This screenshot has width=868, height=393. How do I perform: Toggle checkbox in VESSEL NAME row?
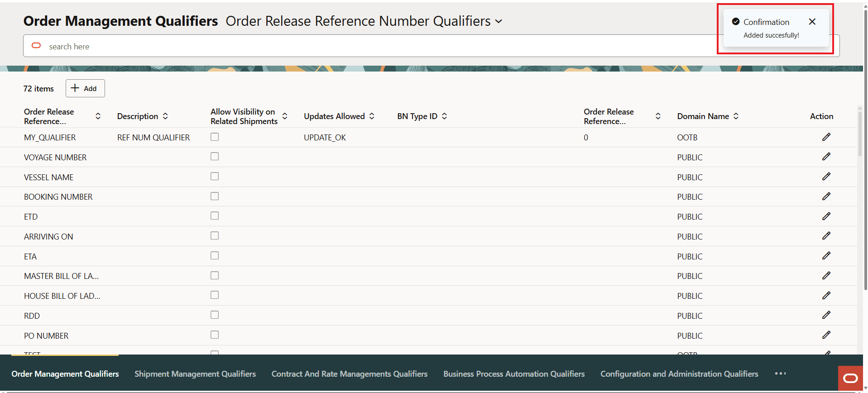pos(215,177)
